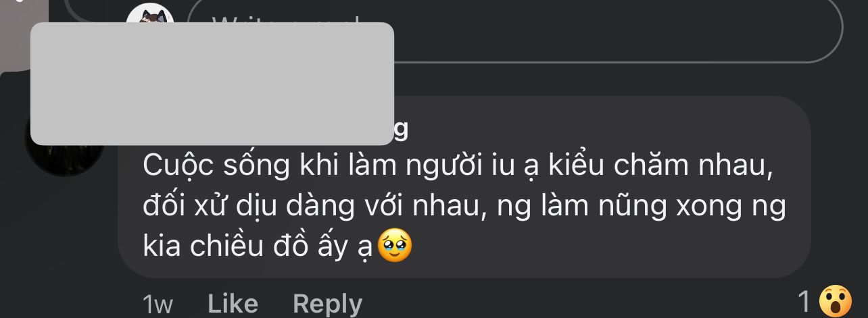Like the comment about "Cuộc sống"
Image resolution: width=868 pixels, height=318 pixels.
pyautogui.click(x=233, y=304)
